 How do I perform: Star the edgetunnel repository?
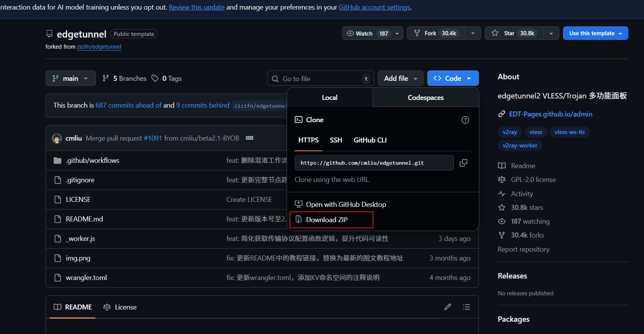(514, 33)
